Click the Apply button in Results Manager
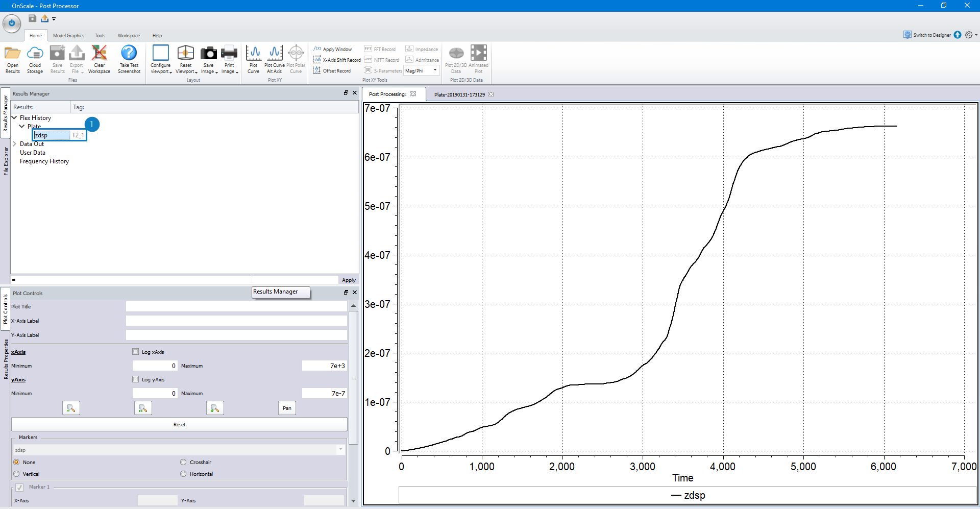Screen dimensions: 980x509 [x=349, y=280]
